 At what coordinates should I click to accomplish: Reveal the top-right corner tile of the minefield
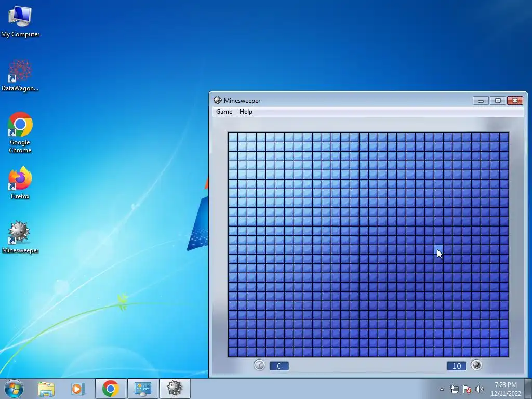[504, 137]
